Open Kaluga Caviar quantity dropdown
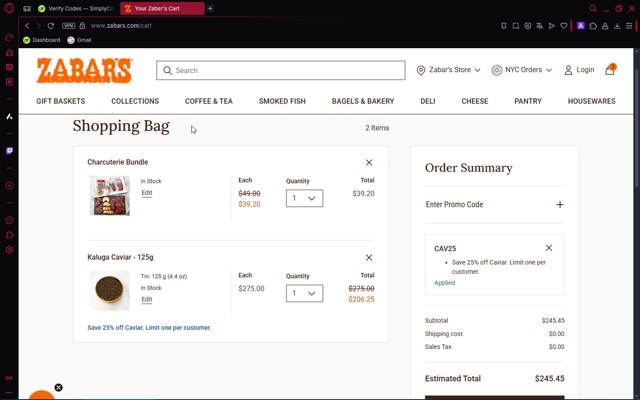 pos(304,293)
